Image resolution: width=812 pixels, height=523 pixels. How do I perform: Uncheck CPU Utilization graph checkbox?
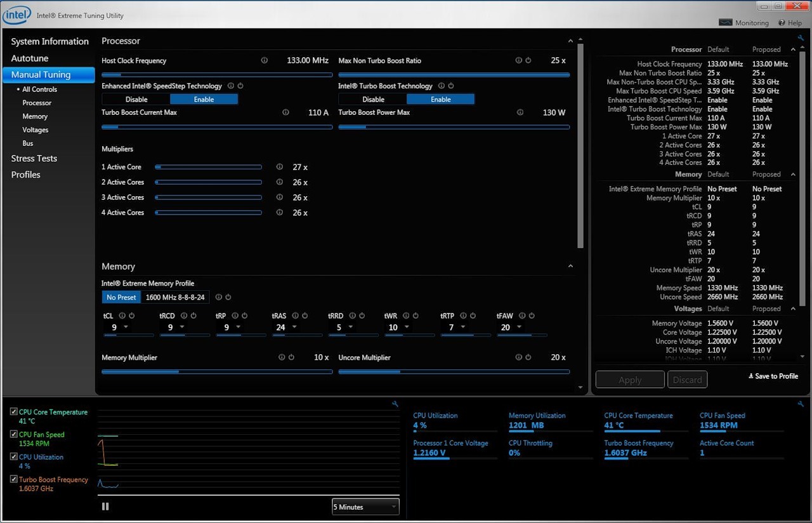(14, 457)
